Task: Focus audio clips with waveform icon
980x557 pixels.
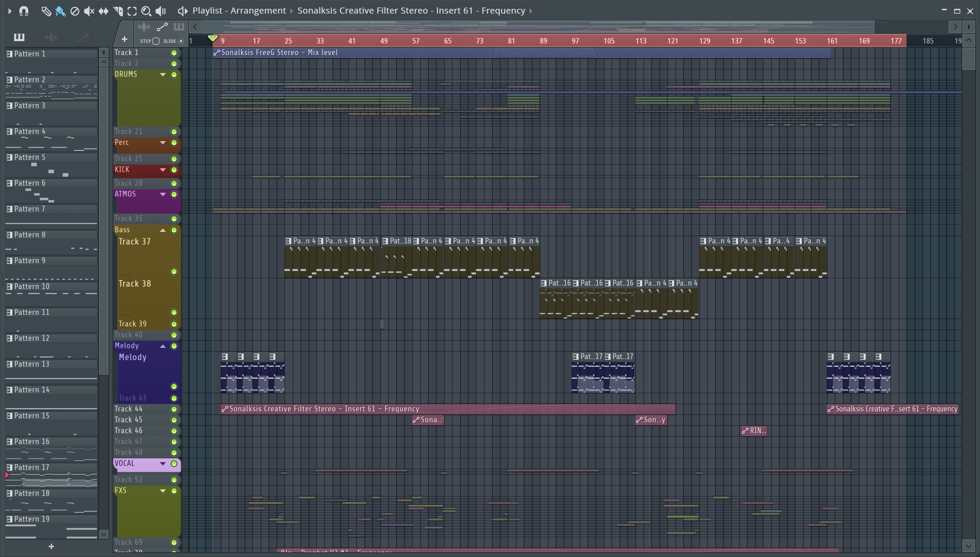Action: 144,27
